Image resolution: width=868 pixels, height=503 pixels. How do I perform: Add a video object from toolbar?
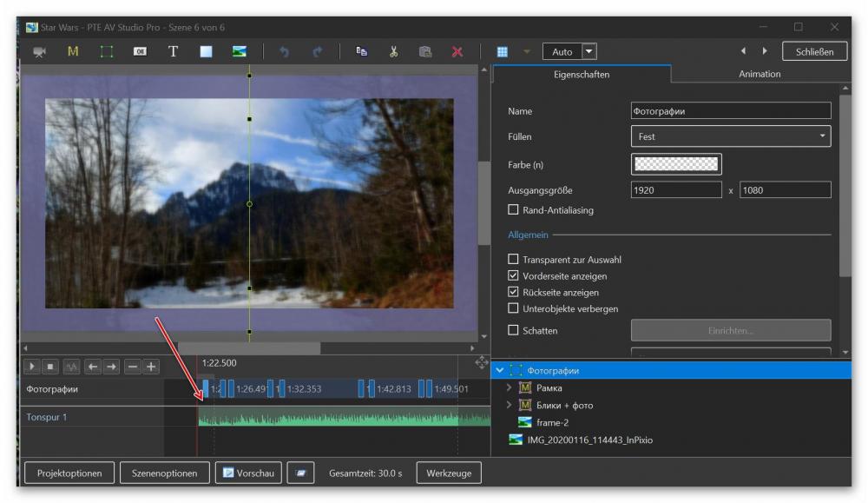(39, 52)
